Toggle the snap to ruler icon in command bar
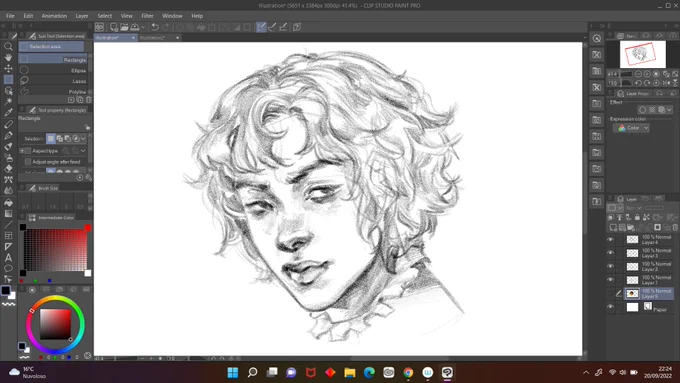This screenshot has width=680, height=383. point(261,27)
